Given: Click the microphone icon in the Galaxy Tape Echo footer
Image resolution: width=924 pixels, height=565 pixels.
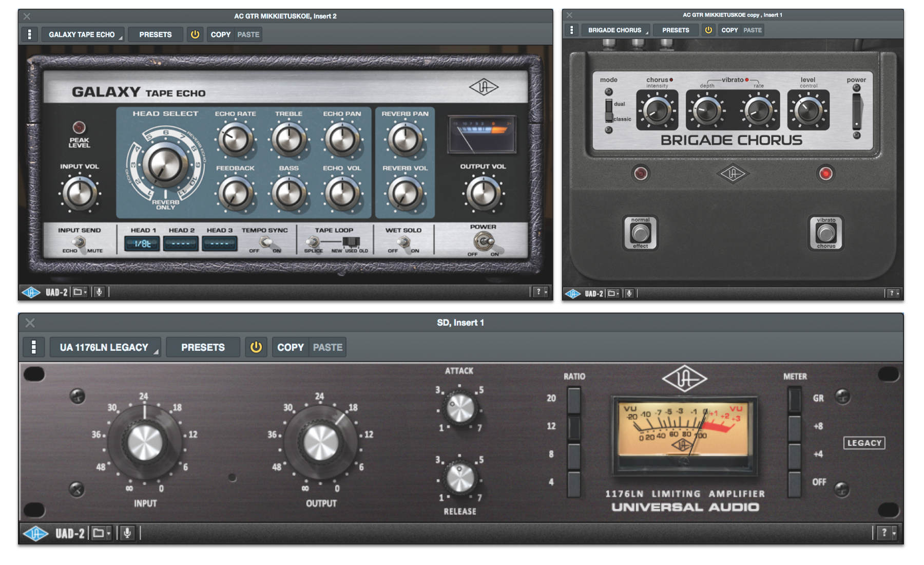Looking at the screenshot, I should click(x=99, y=292).
